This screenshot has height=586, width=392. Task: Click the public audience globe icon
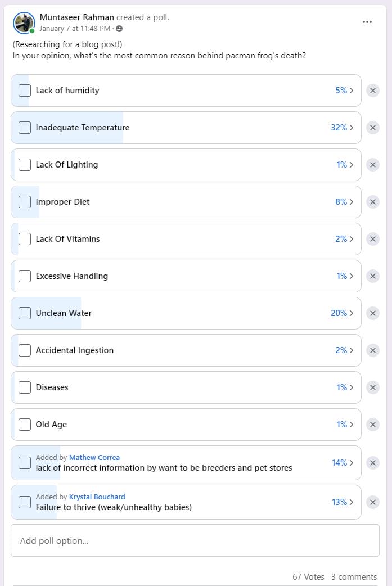click(119, 29)
